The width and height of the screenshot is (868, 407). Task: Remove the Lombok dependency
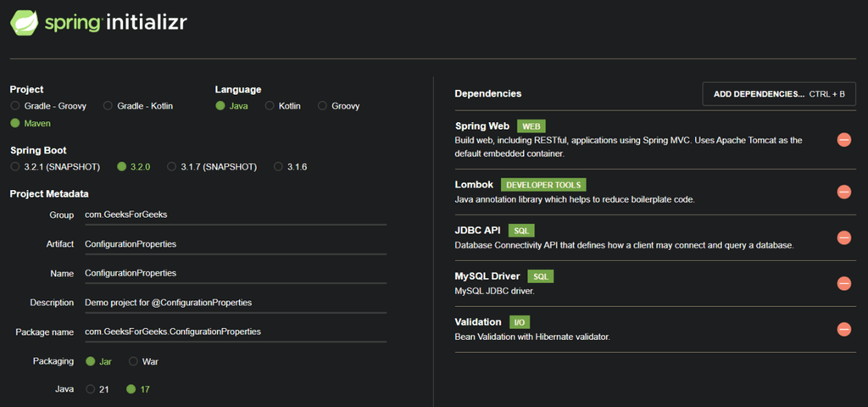[843, 192]
